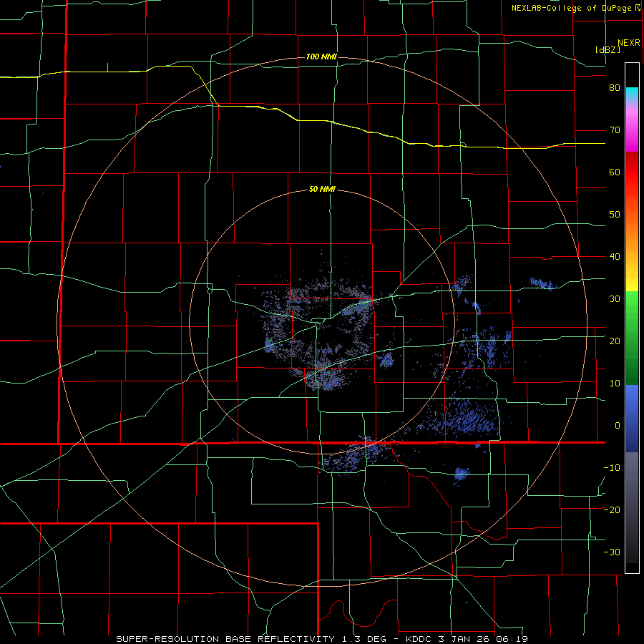The image size is (644, 644).
Task: Click the 100 NMI range ring label
Action: [321, 57]
